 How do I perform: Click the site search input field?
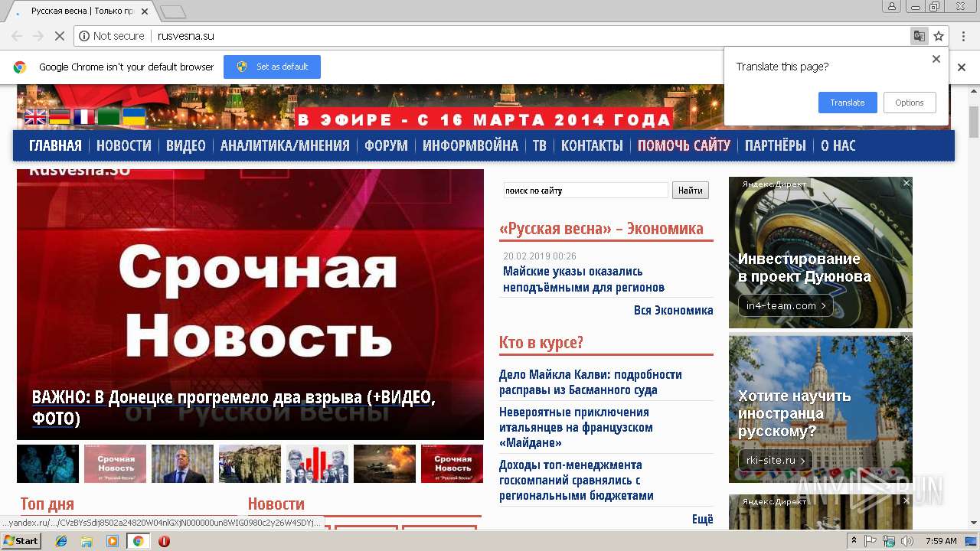coord(586,191)
